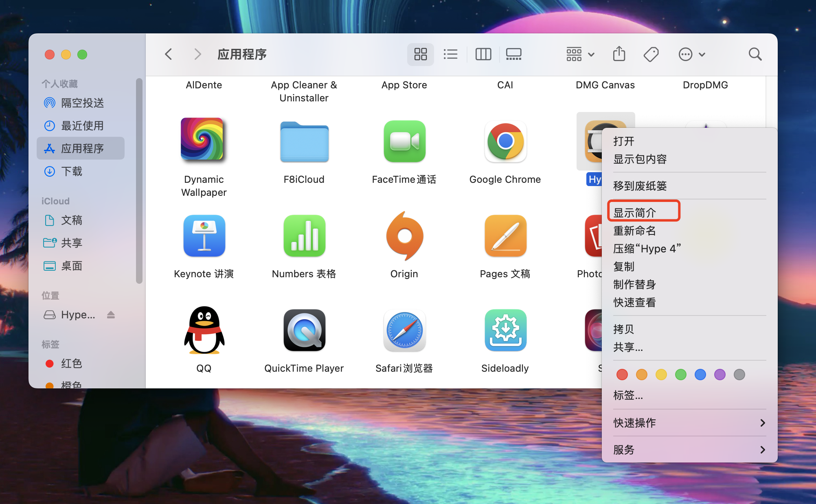Select Google Chrome app icon
Screen dimensions: 816x504
[x=505, y=141]
